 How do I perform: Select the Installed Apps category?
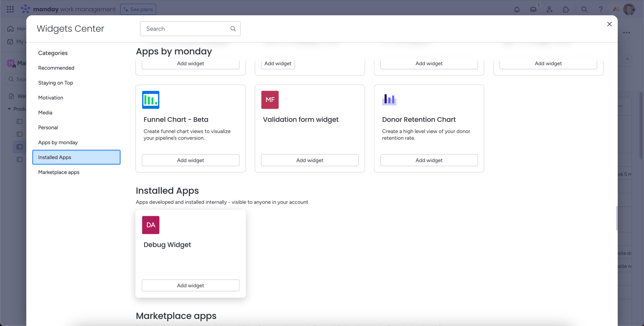(76, 157)
